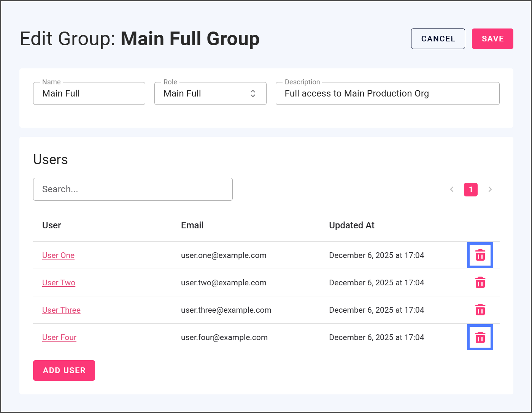Go to next page of users
The height and width of the screenshot is (413, 532).
point(490,189)
